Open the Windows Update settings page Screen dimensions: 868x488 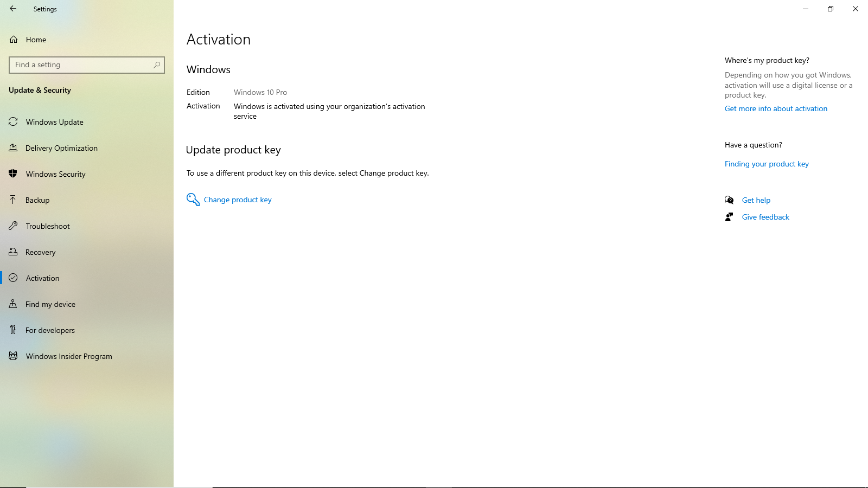87,122
